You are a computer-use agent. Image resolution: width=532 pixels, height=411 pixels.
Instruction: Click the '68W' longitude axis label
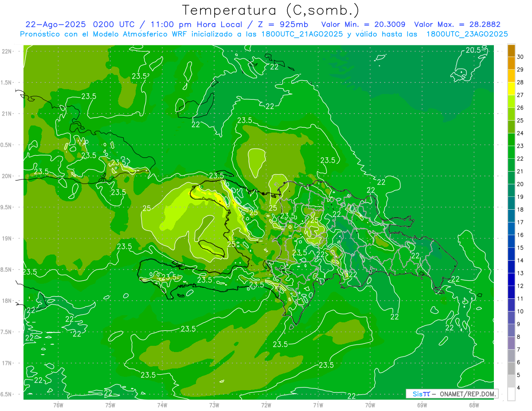pyautogui.click(x=474, y=405)
